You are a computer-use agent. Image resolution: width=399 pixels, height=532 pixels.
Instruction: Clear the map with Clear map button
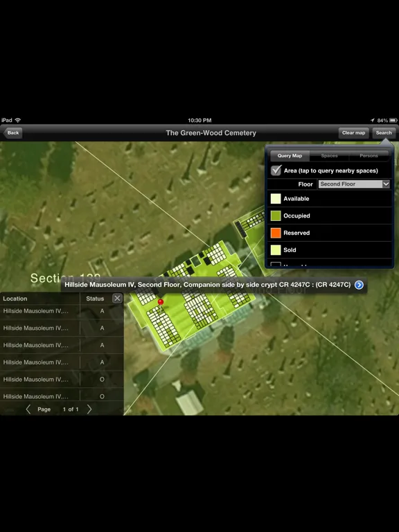[353, 133]
